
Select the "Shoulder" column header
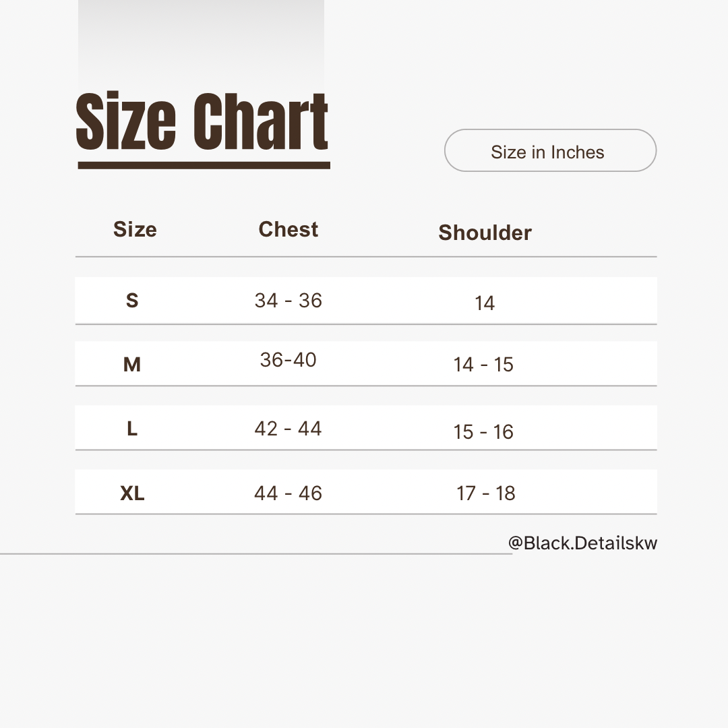coord(485,233)
